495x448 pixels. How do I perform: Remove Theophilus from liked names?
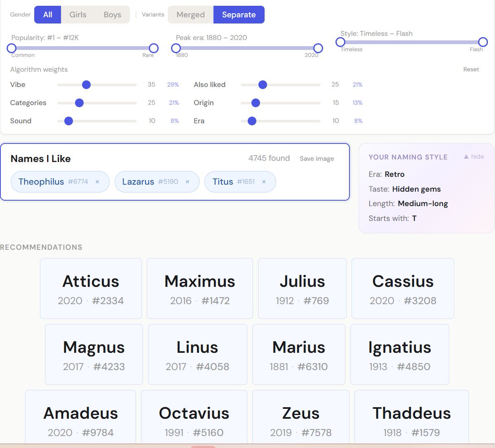[x=97, y=182]
